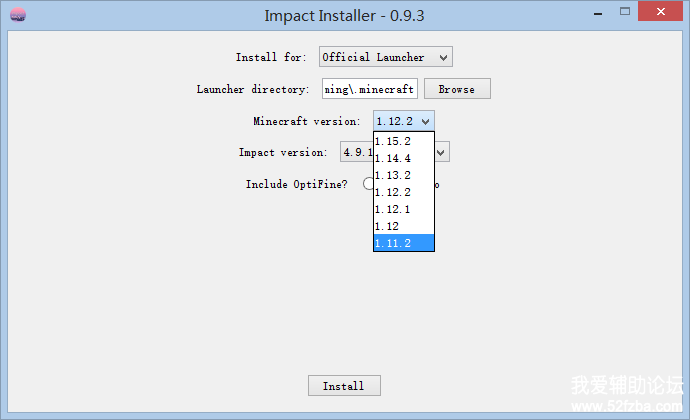Click the Browse button
690x420 pixels.
[x=457, y=89]
